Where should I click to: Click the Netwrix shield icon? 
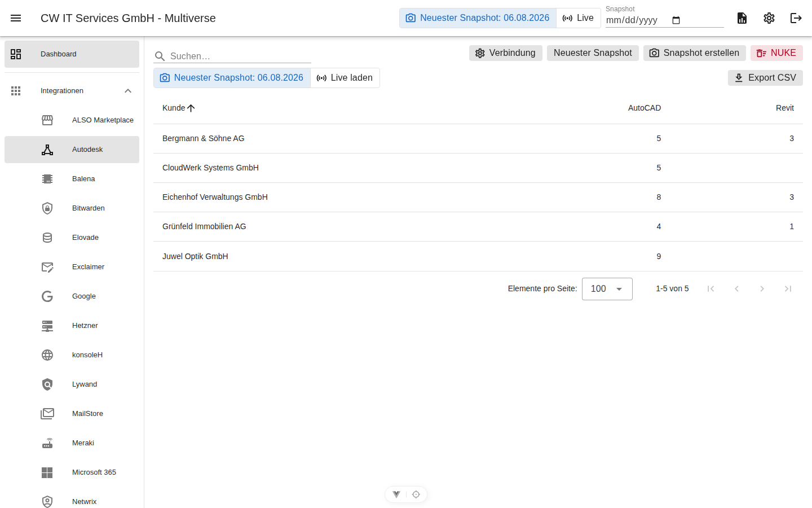tap(47, 502)
